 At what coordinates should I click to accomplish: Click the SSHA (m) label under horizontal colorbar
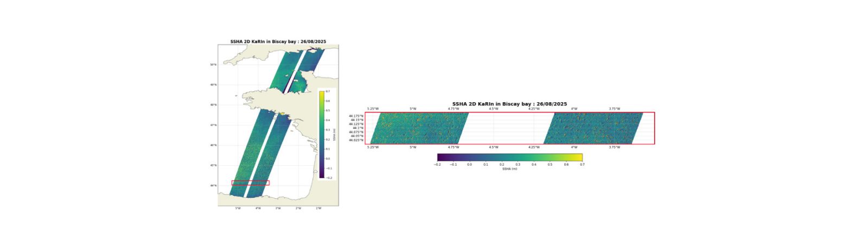509,169
